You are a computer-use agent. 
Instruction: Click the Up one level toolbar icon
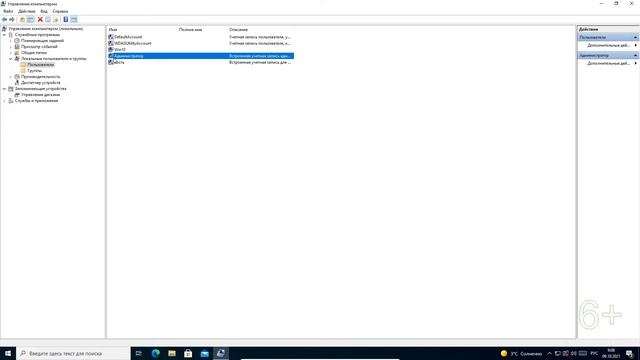[22, 20]
